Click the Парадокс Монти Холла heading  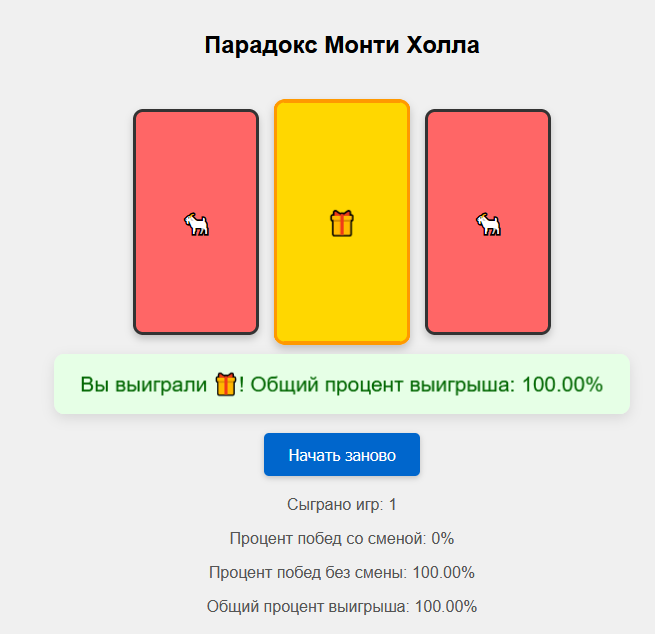click(x=342, y=45)
